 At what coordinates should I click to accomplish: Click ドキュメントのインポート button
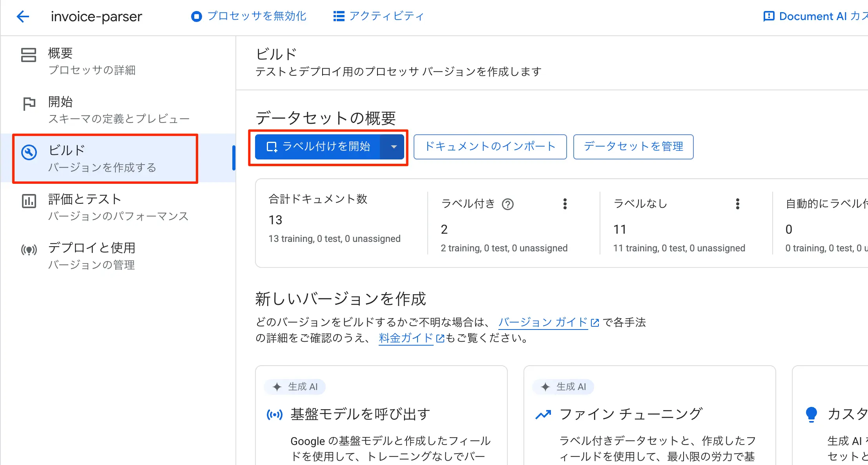coord(490,147)
